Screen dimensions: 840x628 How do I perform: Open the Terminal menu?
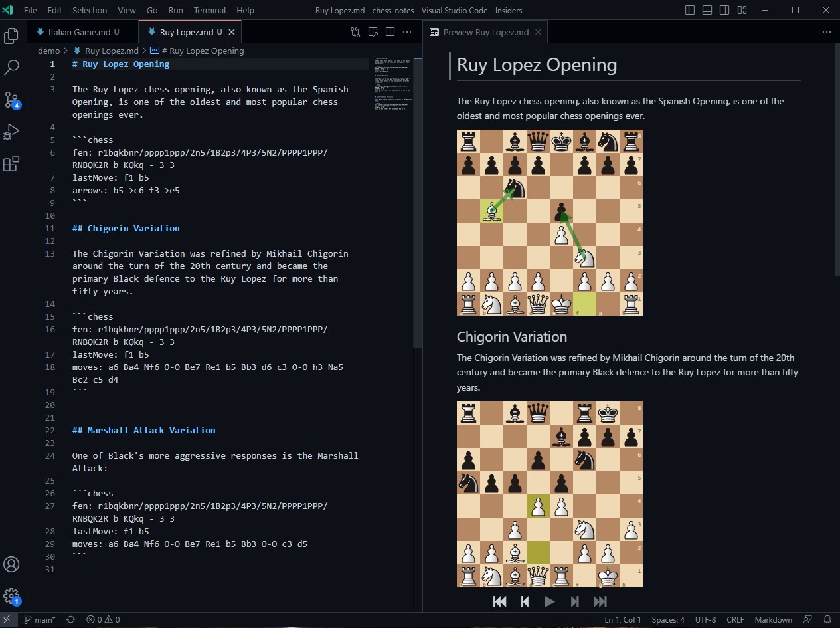(x=209, y=10)
